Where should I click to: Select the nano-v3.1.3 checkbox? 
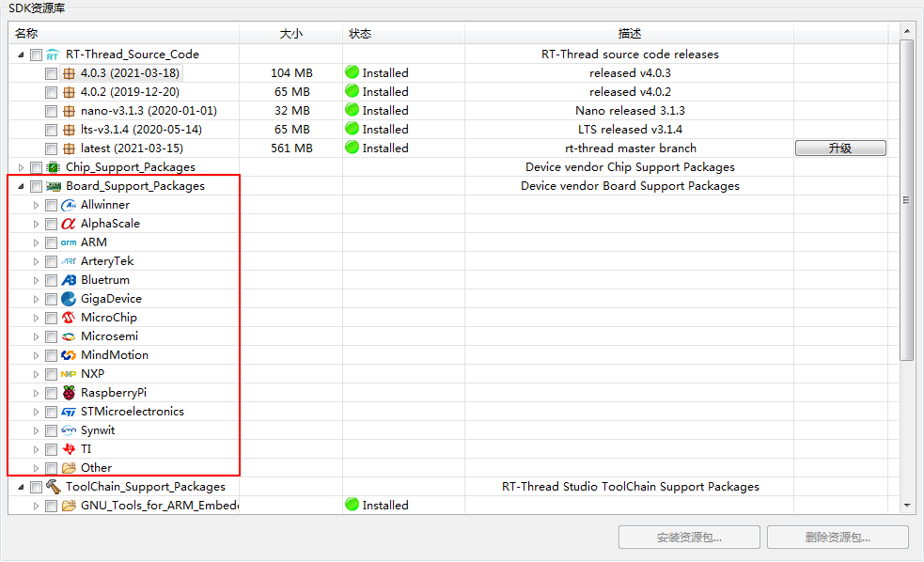click(52, 111)
